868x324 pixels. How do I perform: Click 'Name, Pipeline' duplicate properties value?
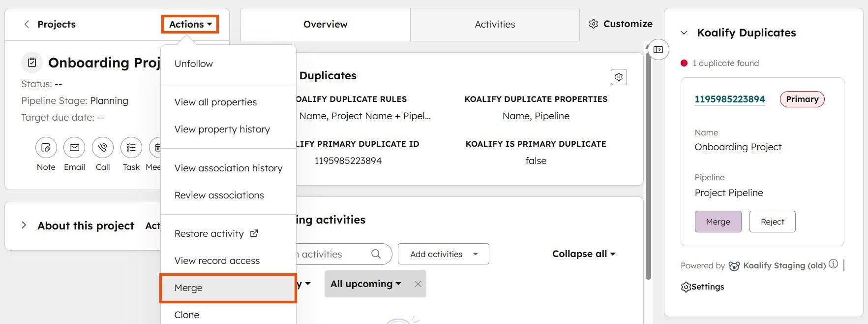536,116
